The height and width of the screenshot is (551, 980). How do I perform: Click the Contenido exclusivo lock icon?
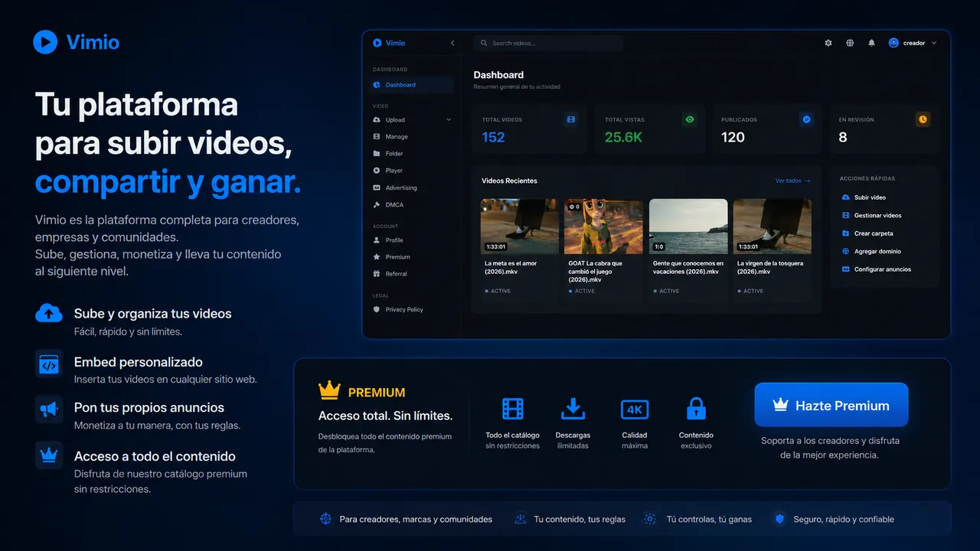696,408
